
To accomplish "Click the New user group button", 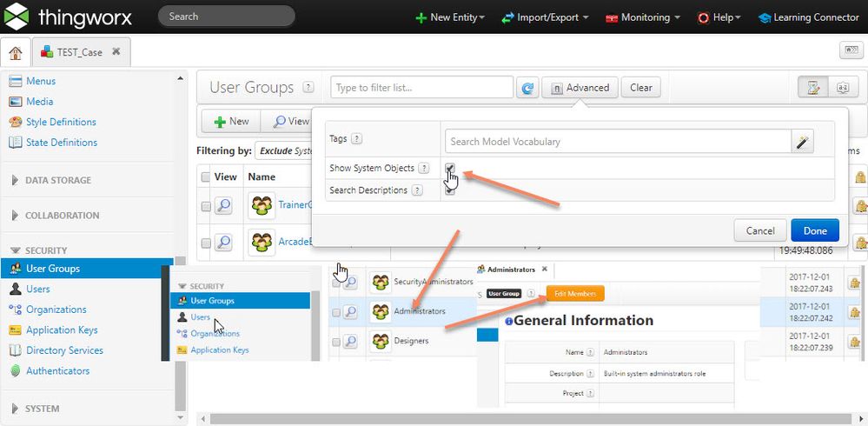I will tap(231, 121).
